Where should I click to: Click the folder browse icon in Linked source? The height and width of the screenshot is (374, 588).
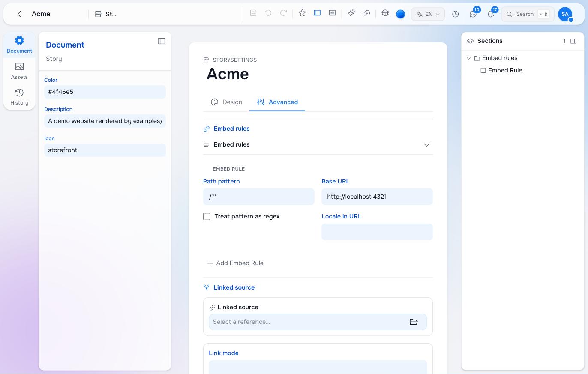[x=414, y=322]
